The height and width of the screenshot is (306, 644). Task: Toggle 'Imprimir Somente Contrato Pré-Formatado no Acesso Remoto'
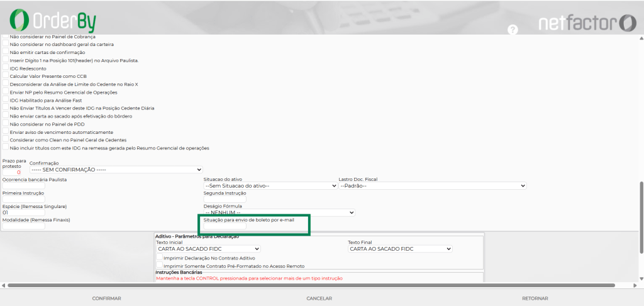click(159, 265)
